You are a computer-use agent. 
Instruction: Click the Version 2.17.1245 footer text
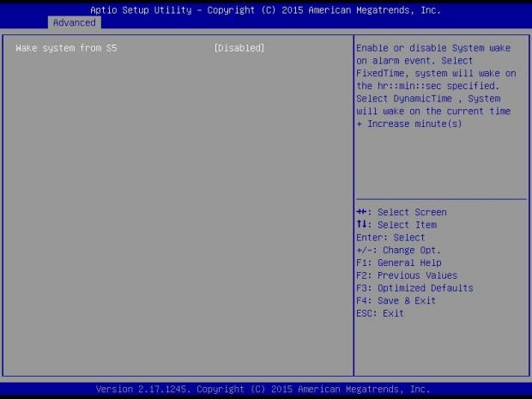coord(263,389)
